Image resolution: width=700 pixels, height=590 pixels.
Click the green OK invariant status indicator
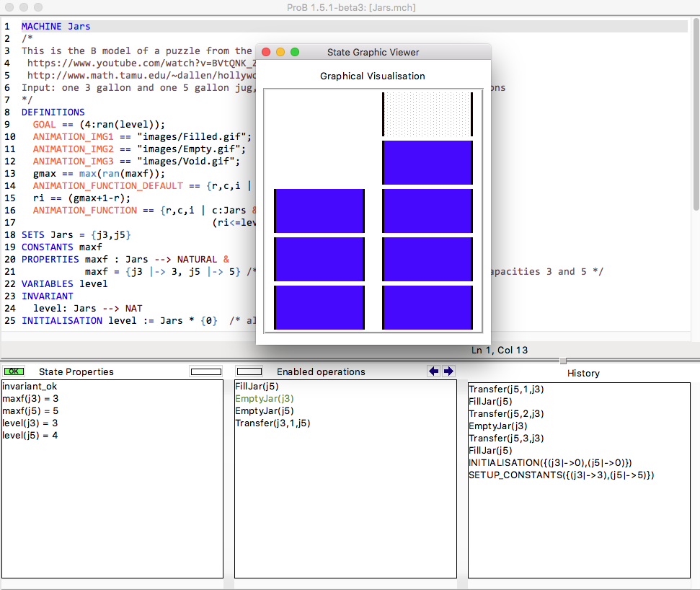coord(14,371)
